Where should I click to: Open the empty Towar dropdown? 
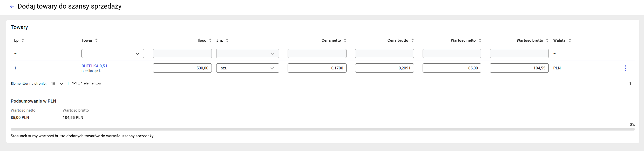tap(113, 54)
